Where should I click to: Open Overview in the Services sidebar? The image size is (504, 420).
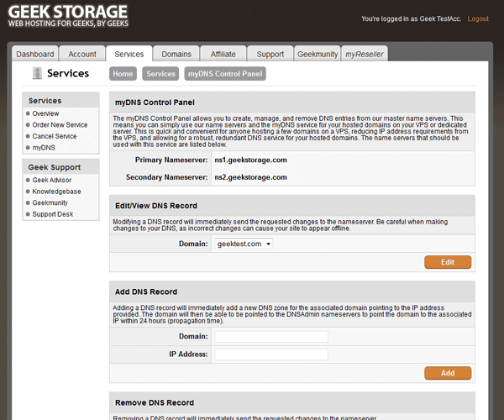tap(45, 113)
